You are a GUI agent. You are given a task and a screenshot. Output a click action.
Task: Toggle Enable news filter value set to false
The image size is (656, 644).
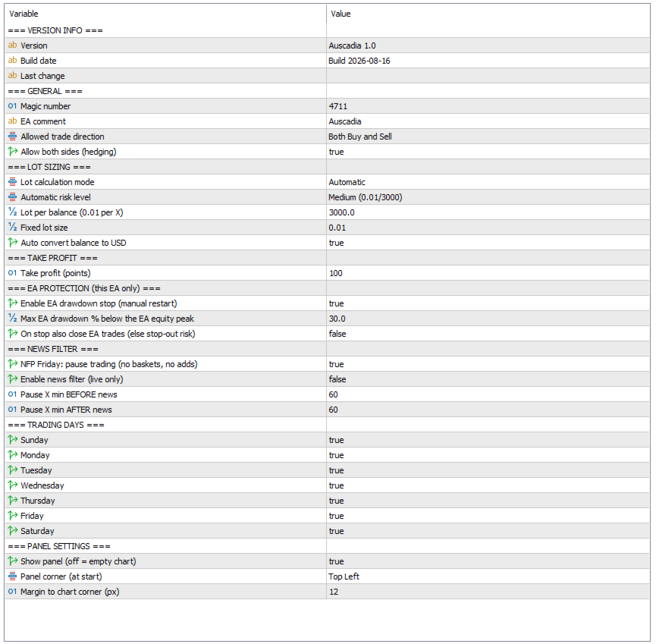click(x=488, y=379)
